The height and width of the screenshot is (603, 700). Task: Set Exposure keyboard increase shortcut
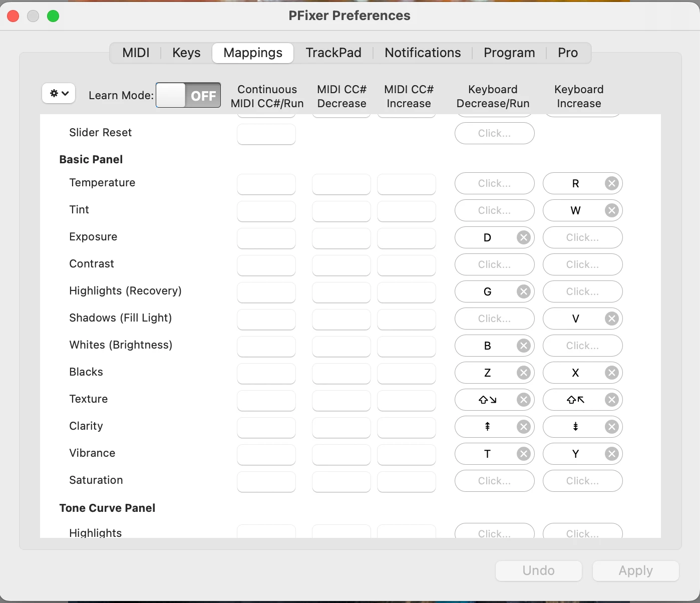[x=583, y=237]
